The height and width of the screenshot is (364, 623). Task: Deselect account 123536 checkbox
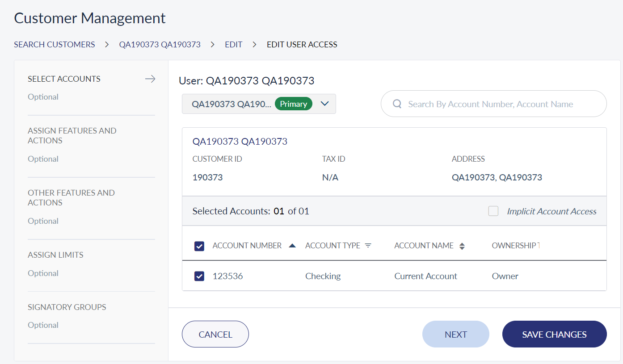click(199, 276)
